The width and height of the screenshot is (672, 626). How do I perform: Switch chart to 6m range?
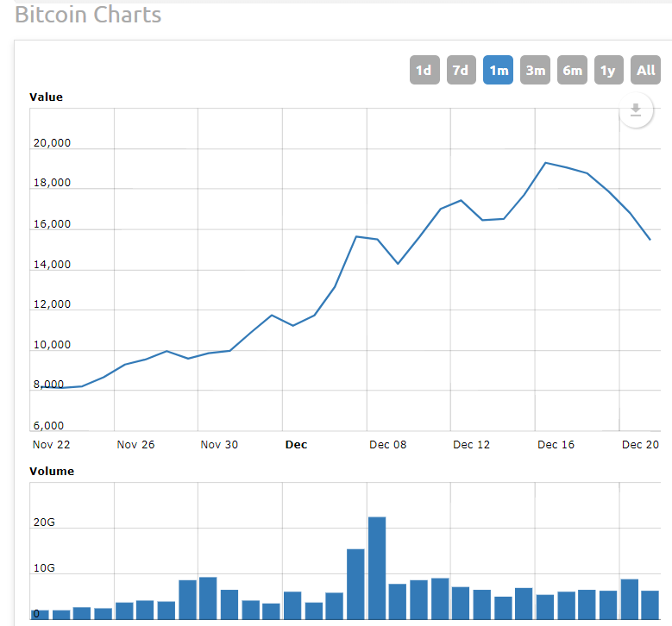point(573,71)
